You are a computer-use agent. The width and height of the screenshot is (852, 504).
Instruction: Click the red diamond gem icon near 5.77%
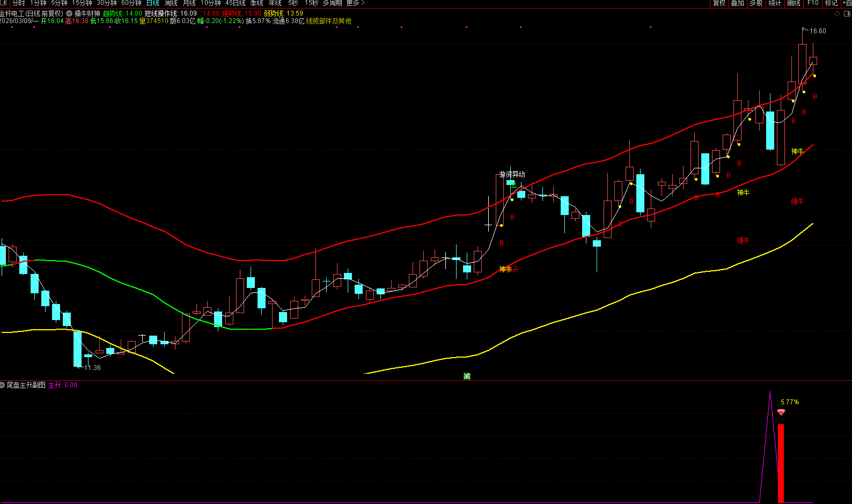click(781, 412)
